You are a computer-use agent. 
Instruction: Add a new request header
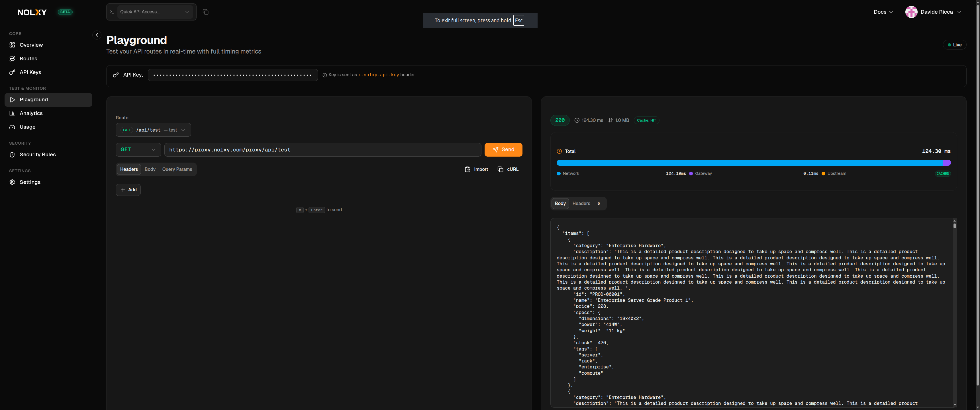click(x=128, y=189)
